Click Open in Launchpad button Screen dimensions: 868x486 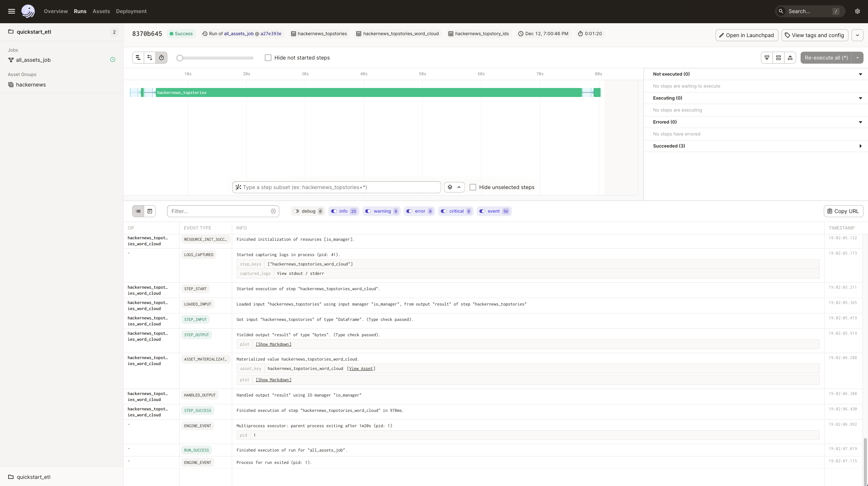coord(746,34)
